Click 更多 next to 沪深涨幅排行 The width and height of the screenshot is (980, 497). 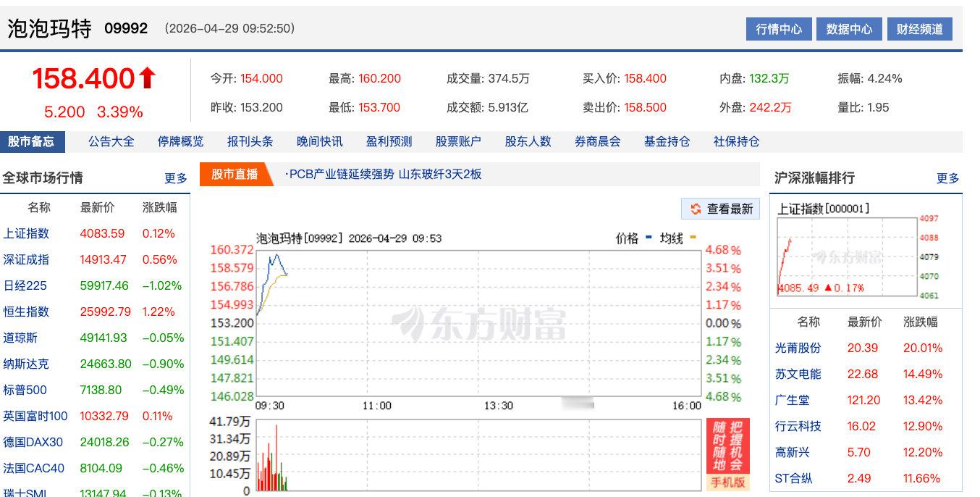(948, 178)
